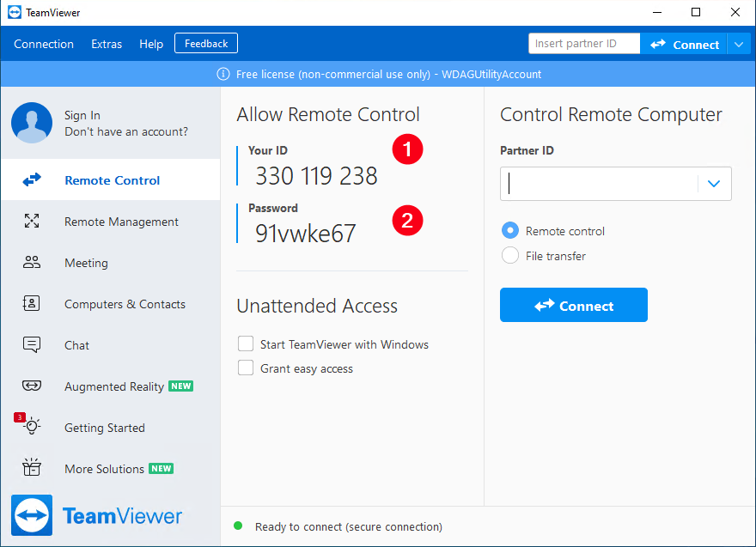Click the Feedback button
Screen dimensions: 756x547
coord(206,44)
